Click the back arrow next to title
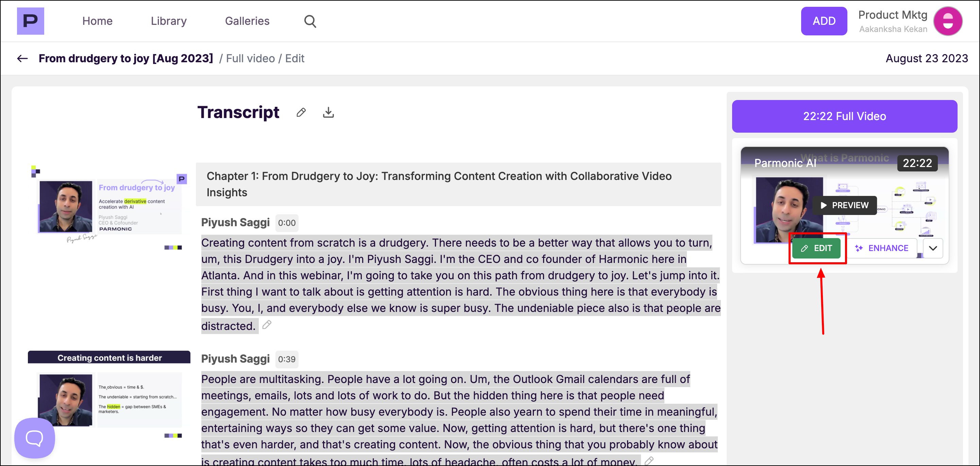 (x=22, y=58)
